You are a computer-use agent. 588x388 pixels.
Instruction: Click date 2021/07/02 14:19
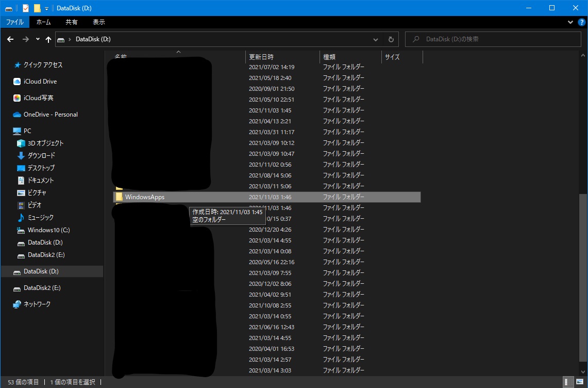(272, 67)
